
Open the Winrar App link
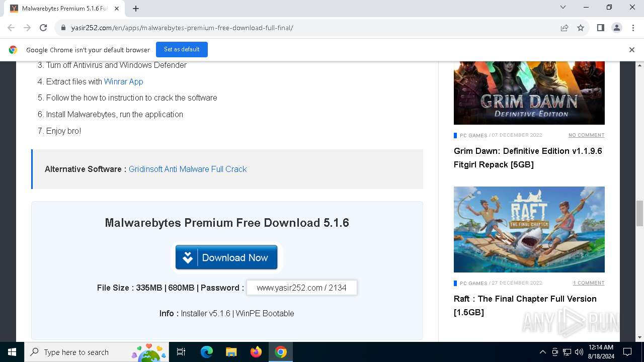[x=124, y=81]
